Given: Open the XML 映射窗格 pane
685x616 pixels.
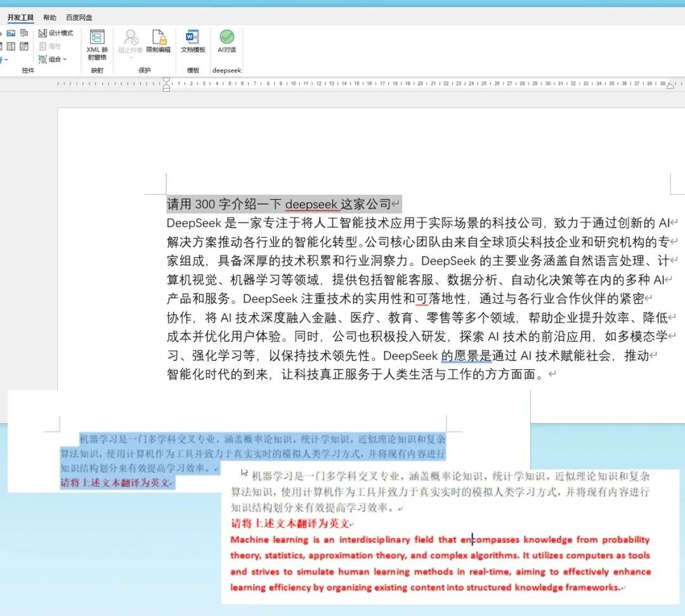Looking at the screenshot, I should coord(97,45).
